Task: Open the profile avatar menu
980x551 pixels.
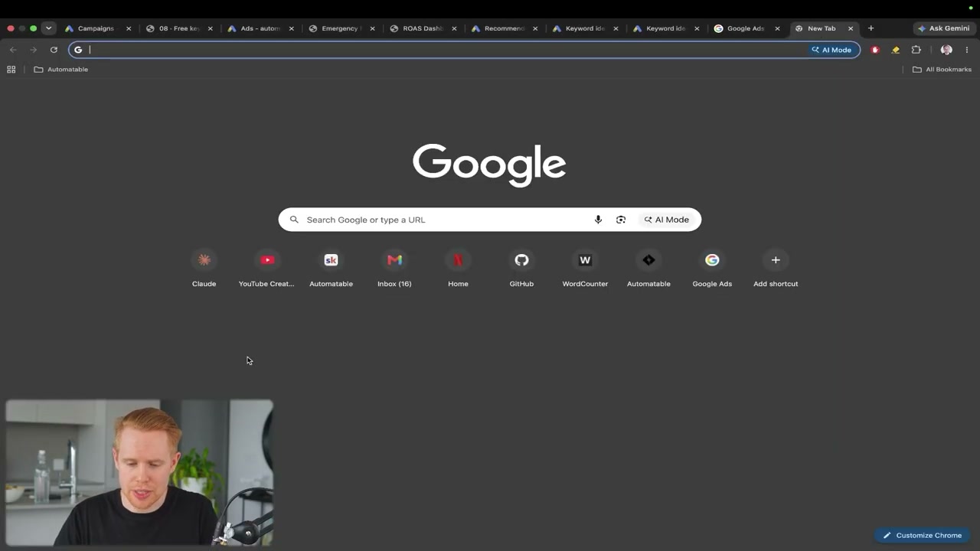Action: click(x=946, y=50)
